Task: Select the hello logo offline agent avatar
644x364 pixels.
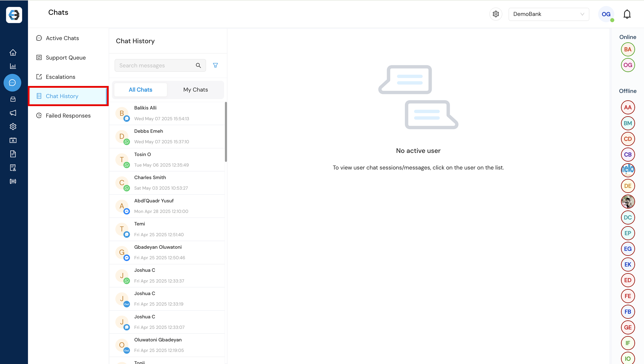Action: pos(628,170)
